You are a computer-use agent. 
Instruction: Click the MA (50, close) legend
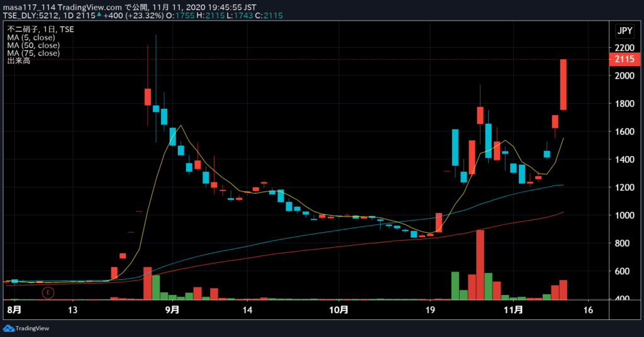(x=33, y=45)
